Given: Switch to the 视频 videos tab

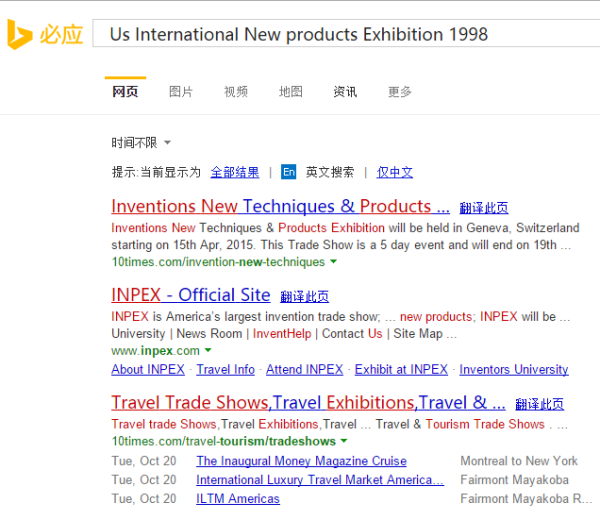Looking at the screenshot, I should (236, 92).
